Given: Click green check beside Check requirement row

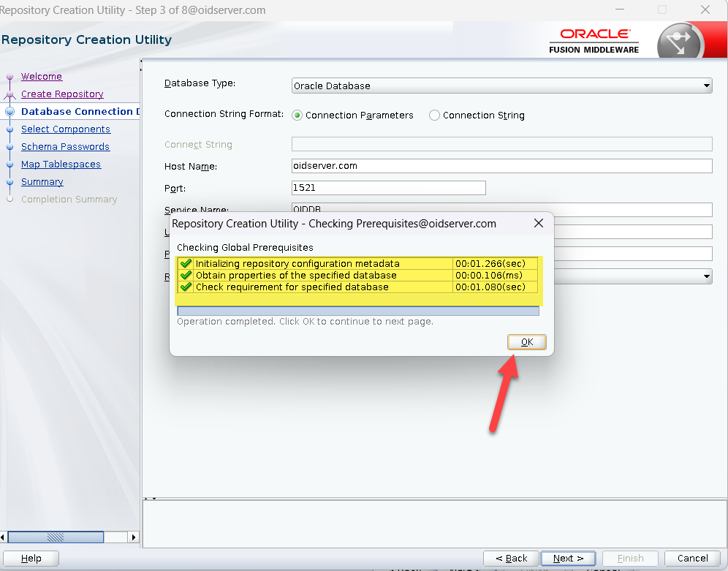Looking at the screenshot, I should (x=186, y=287).
